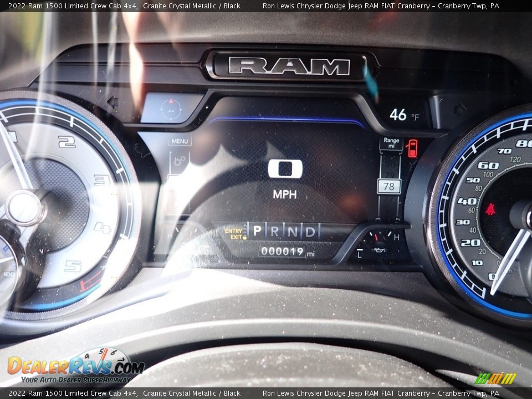The height and width of the screenshot is (399, 532).
Task: Click the red seatbelt warning icon
Action: (x=490, y=209)
